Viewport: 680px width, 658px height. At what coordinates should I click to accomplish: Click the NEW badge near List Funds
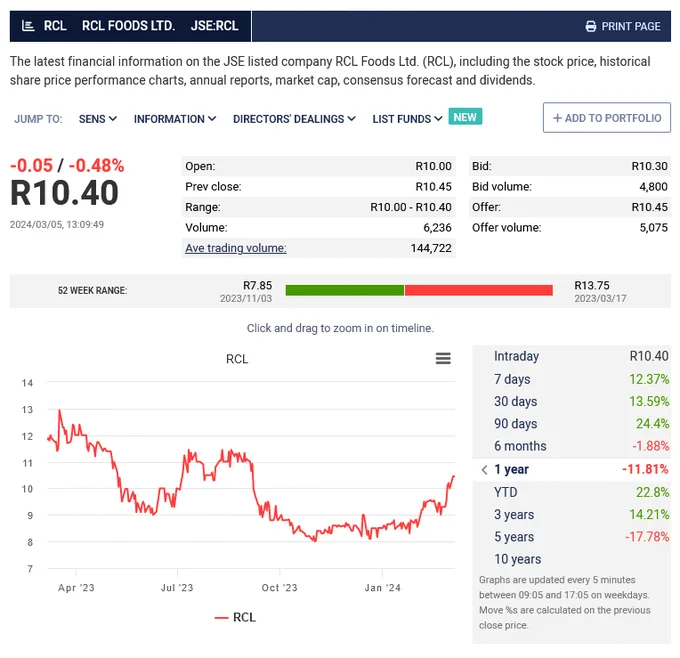(x=465, y=117)
